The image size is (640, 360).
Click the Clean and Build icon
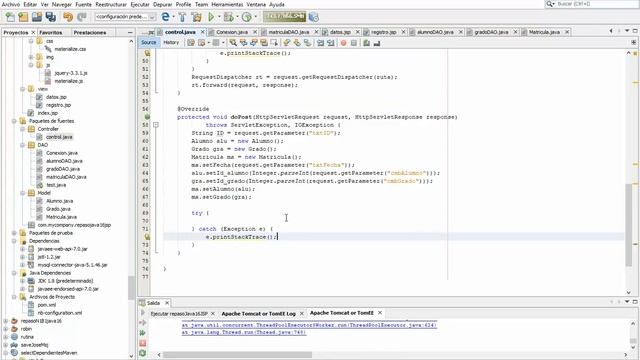coord(197,17)
